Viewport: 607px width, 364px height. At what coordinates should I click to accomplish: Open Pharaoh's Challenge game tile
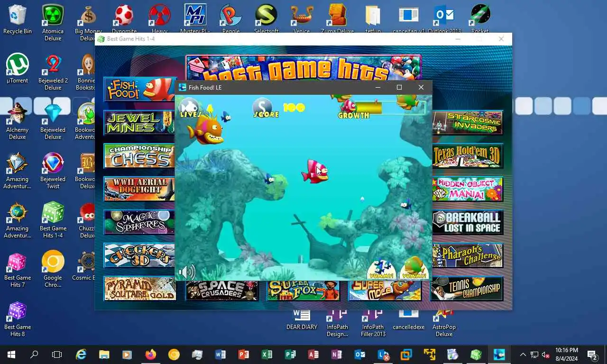pyautogui.click(x=468, y=255)
